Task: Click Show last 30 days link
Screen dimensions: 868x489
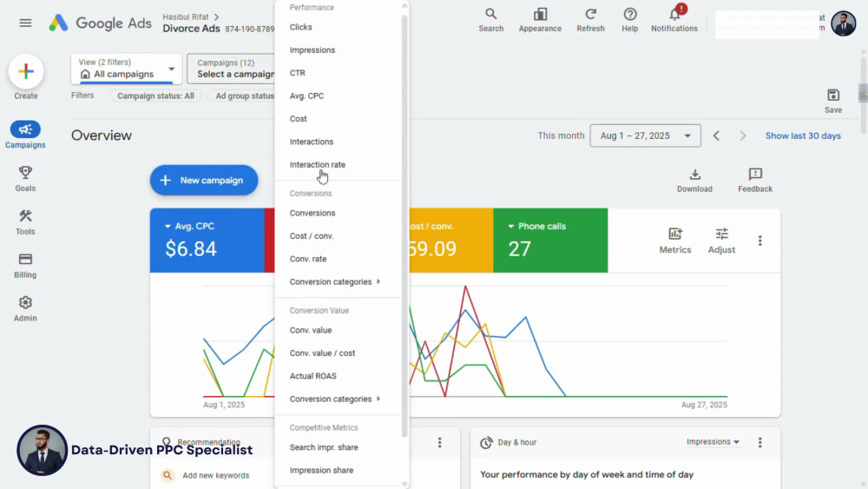Action: (803, 135)
